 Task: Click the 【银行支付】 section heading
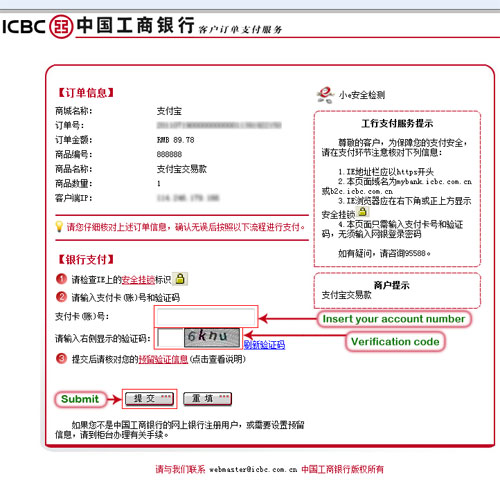[86, 259]
